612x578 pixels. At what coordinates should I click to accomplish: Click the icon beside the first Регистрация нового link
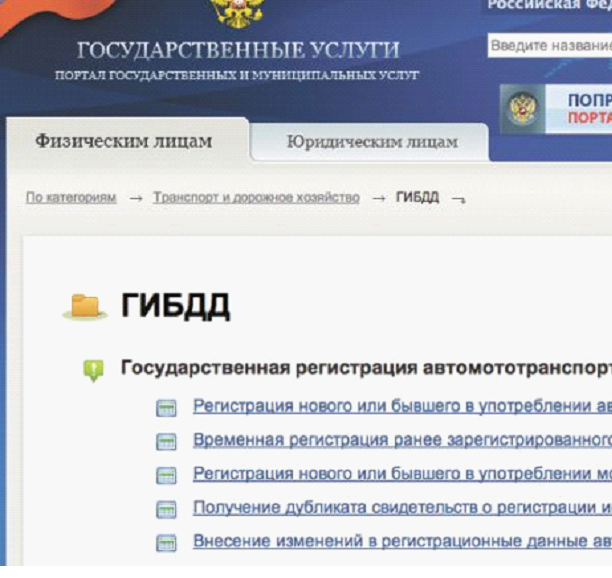(x=166, y=407)
